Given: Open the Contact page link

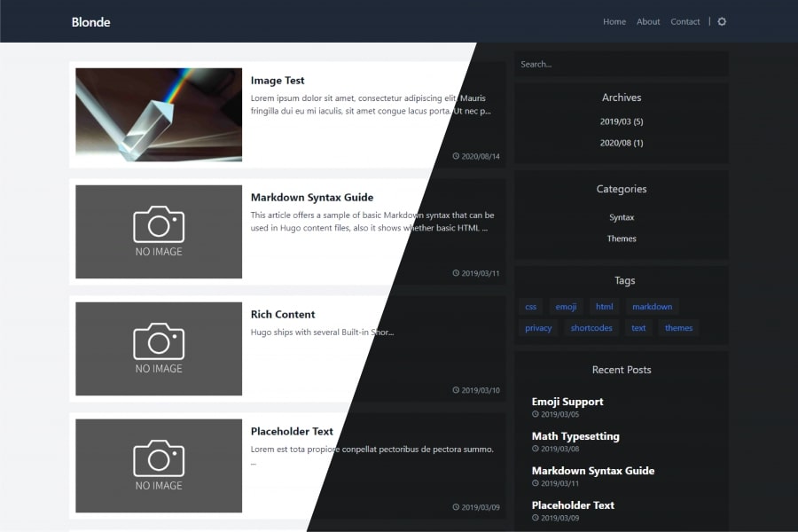Looking at the screenshot, I should pos(685,21).
